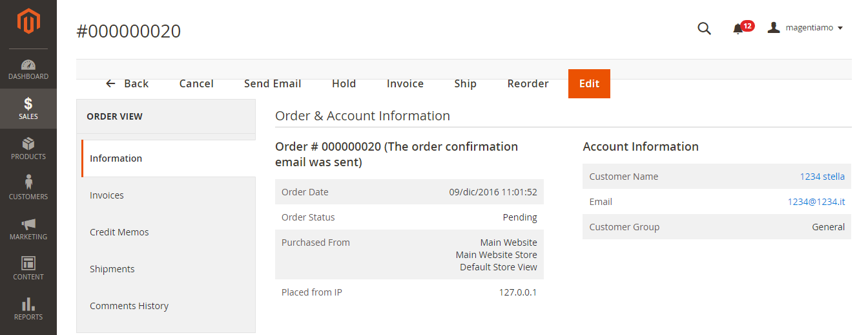Open the Credit Memos tab
868x335 pixels.
click(119, 232)
